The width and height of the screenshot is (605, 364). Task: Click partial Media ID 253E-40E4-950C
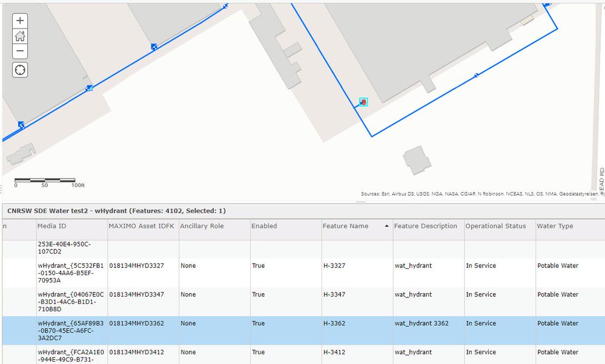tap(64, 248)
